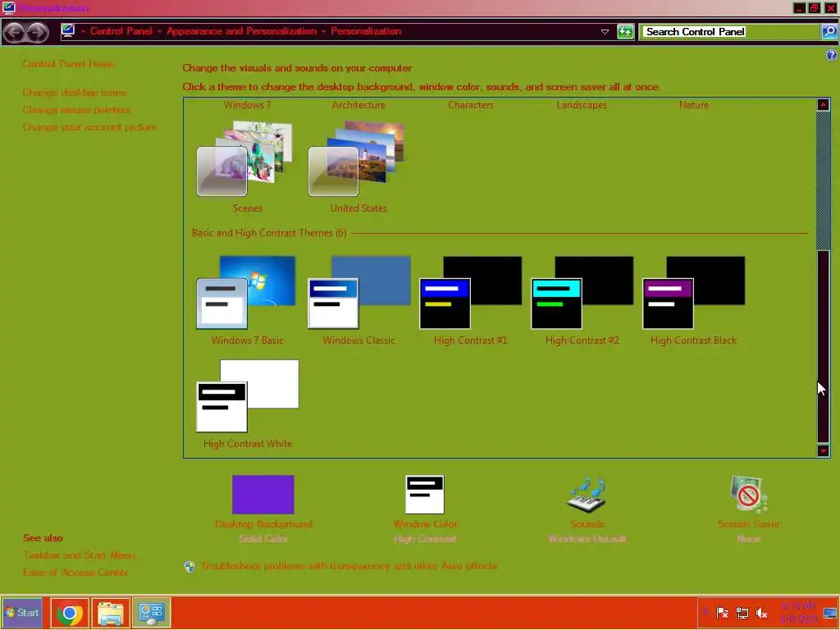
Task: Click Basic and High Contrast Themes header
Action: coord(269,233)
